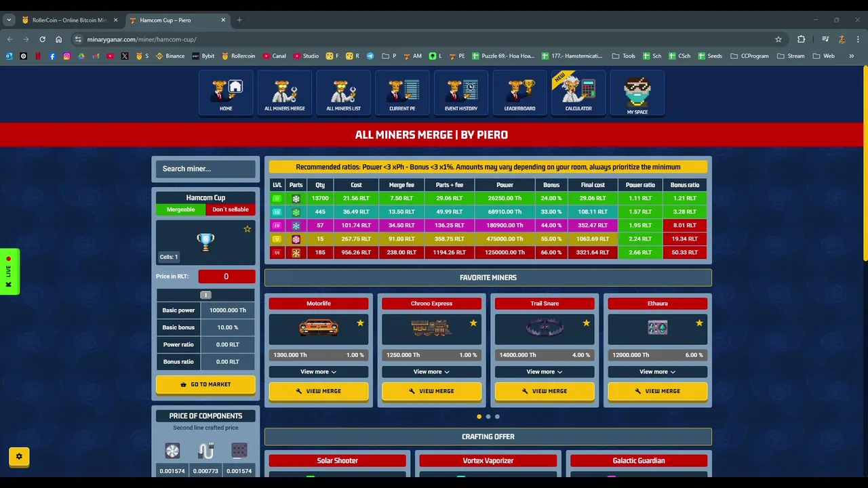Select the third favorites carousel dot

(497, 417)
